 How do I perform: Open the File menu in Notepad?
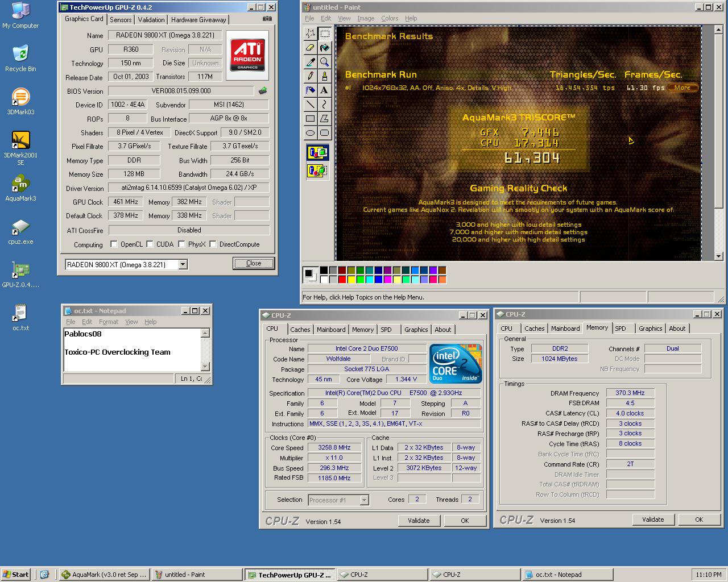coord(71,322)
